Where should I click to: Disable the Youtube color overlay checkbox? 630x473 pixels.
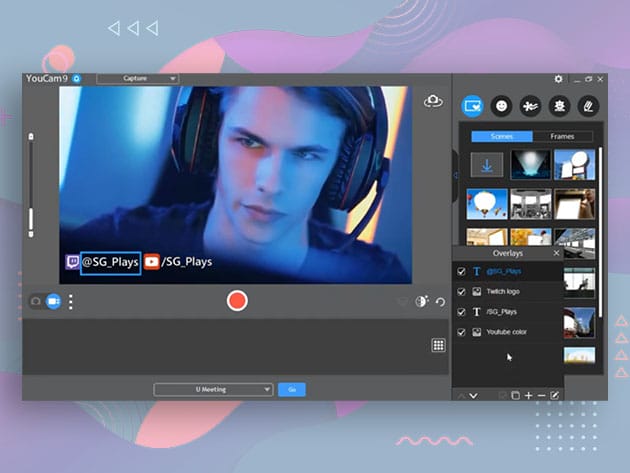pyautogui.click(x=461, y=331)
